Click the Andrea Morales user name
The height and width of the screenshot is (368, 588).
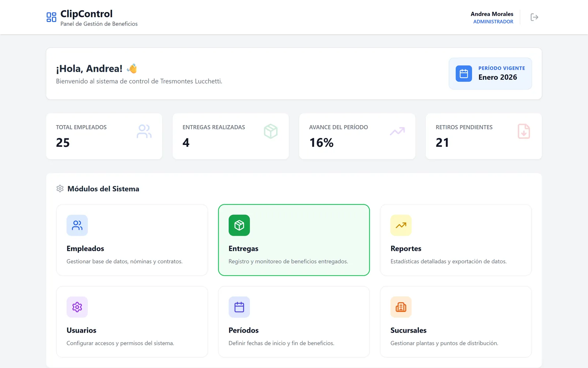[492, 14]
